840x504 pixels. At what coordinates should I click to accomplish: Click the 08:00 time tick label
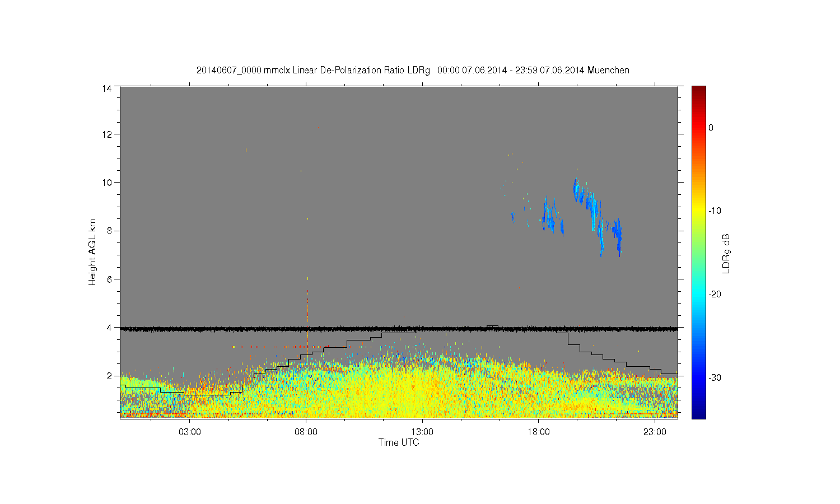(306, 432)
